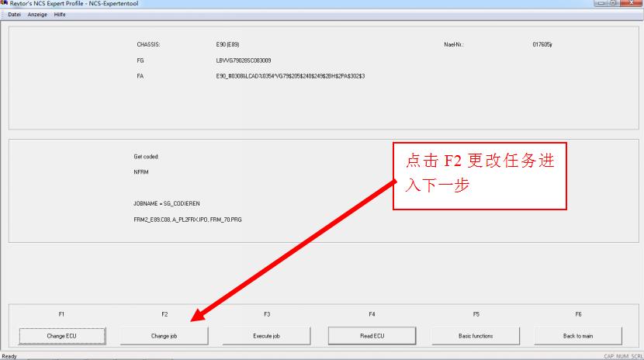Viewport: 644px width, 360px height.
Task: Maximize the NCS-Expertentool window
Action: 613,3
